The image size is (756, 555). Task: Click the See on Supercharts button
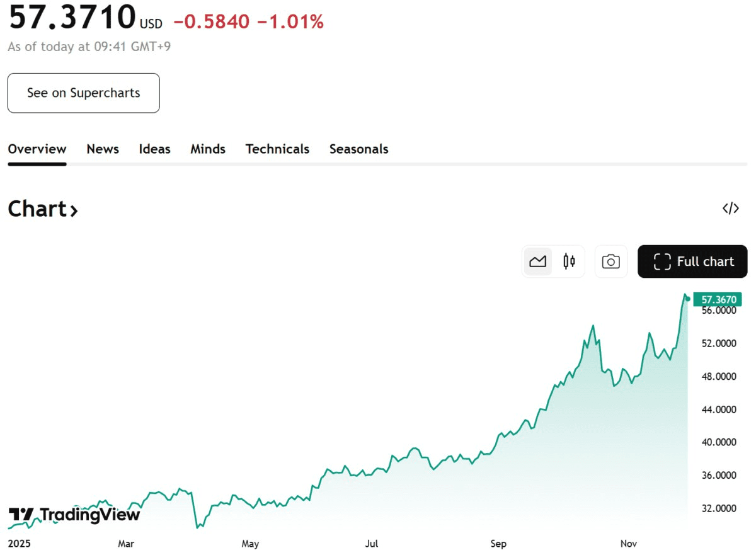[84, 93]
